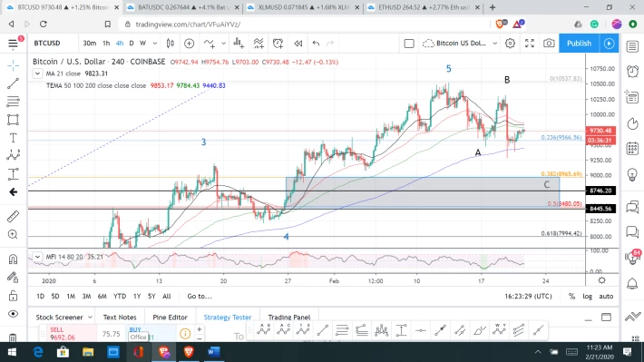The height and width of the screenshot is (362, 644).
Task: Hide all drawing tools eye icon
Action: (13, 314)
